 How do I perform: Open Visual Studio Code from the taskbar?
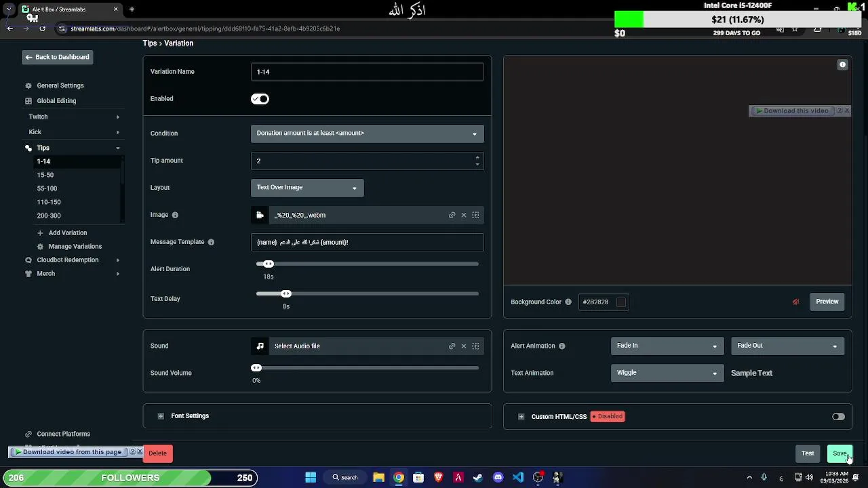[x=518, y=477]
